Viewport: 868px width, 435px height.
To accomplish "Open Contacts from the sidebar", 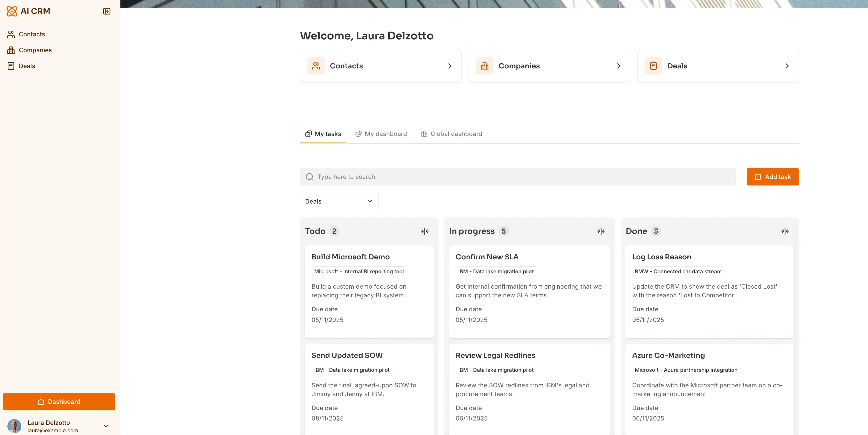I will 32,34.
